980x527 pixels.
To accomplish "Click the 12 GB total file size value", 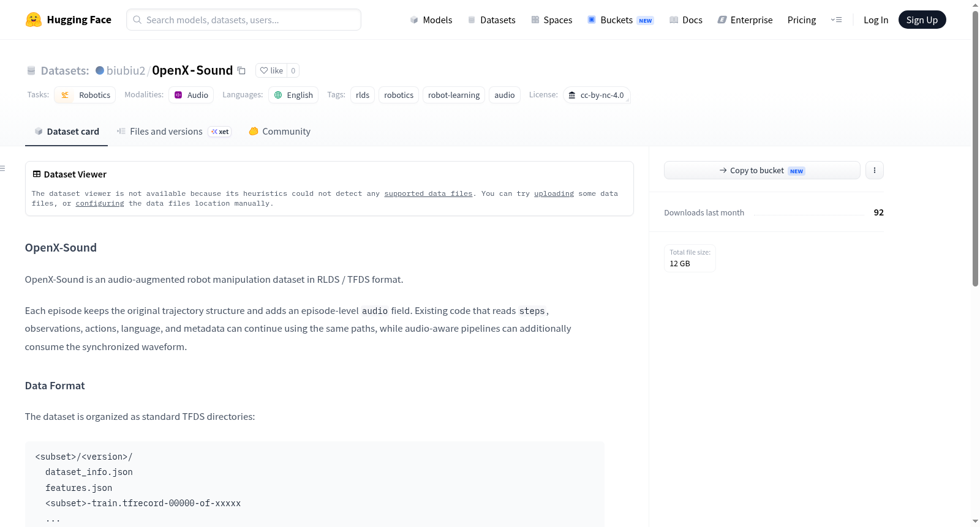I will click(x=680, y=263).
